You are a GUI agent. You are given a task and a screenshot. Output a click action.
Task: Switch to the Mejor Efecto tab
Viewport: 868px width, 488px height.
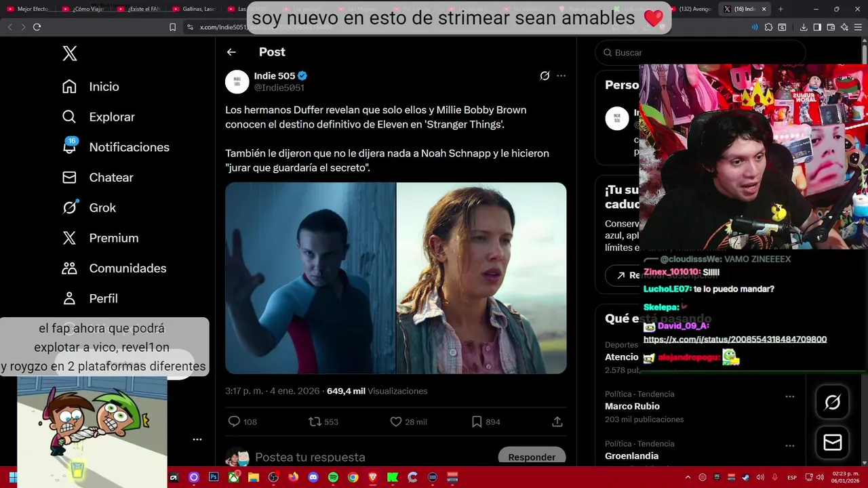[28, 9]
